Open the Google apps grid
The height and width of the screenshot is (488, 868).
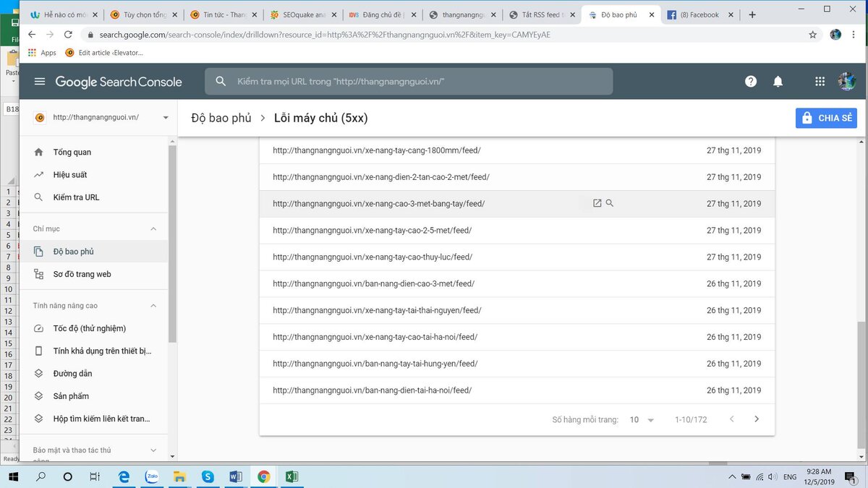[x=820, y=82]
